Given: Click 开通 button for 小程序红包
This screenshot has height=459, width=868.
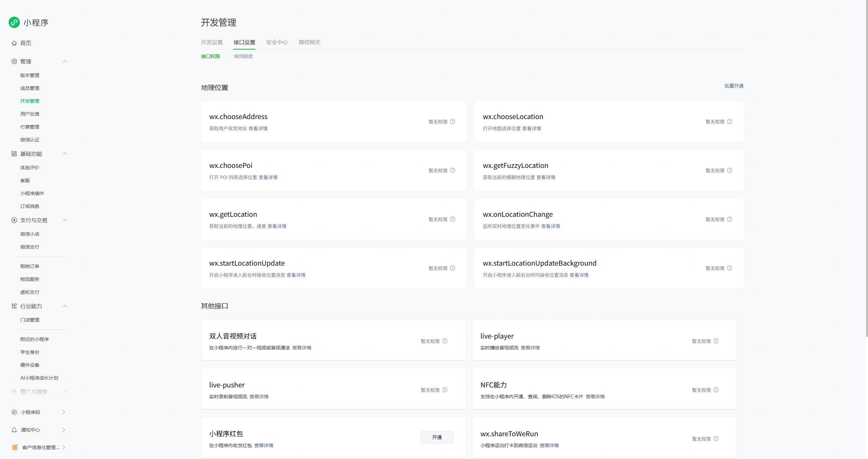Looking at the screenshot, I should coord(437,437).
